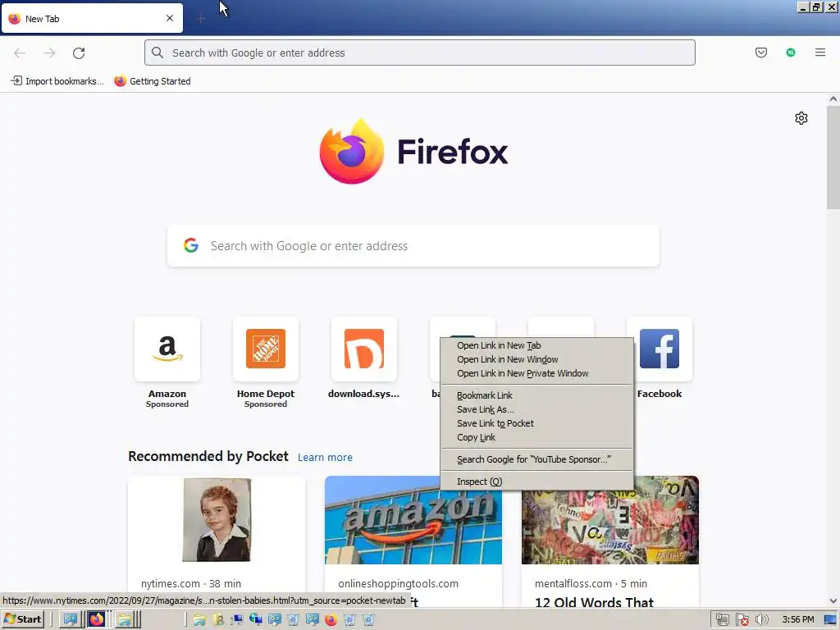
Task: Select Save Link to Pocket
Action: click(x=536, y=423)
